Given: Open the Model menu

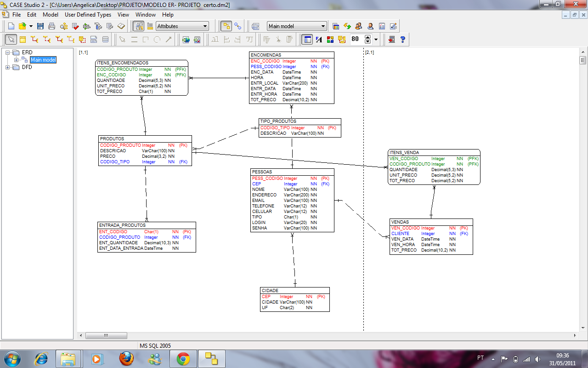Looking at the screenshot, I should tap(51, 14).
